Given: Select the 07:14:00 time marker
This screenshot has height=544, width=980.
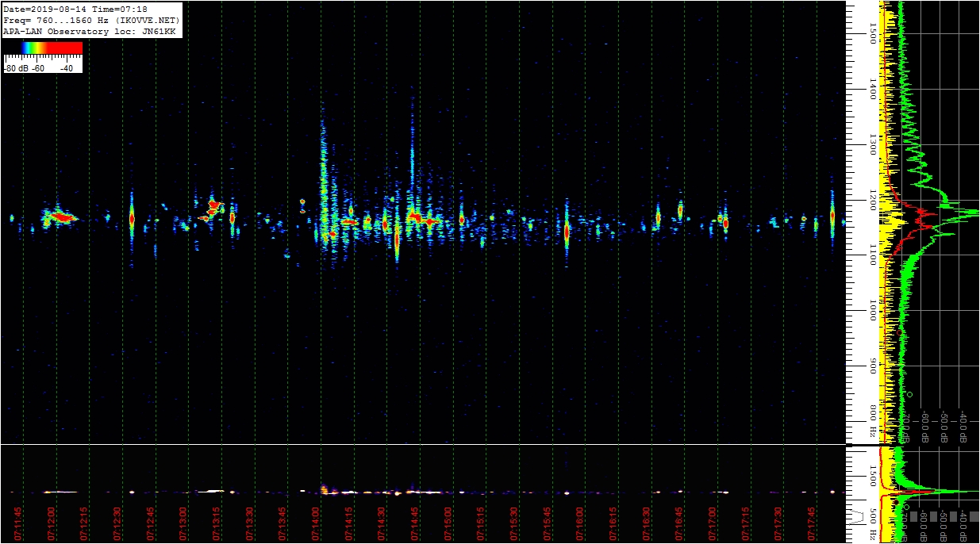Looking at the screenshot, I should click(316, 523).
